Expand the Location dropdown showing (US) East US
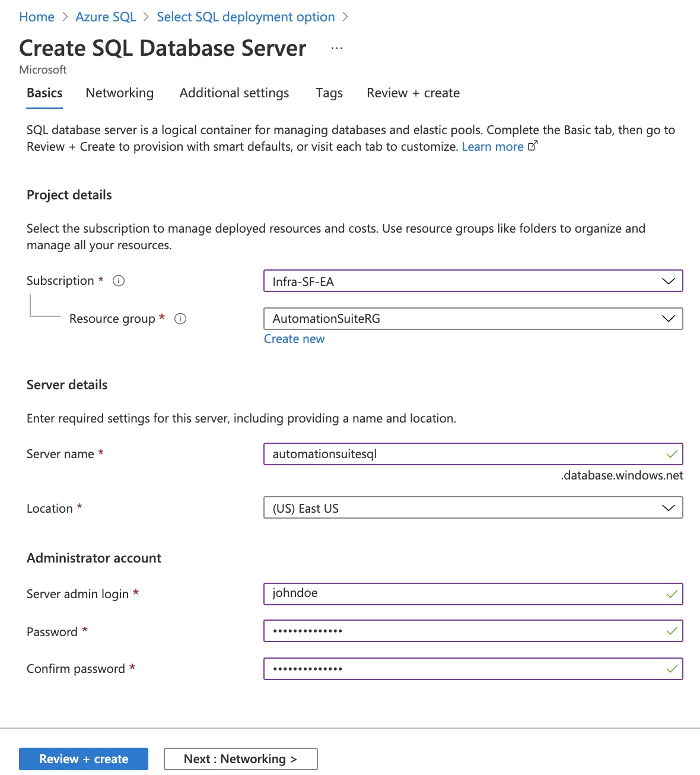Screen dimensions: 700x775 [473, 508]
